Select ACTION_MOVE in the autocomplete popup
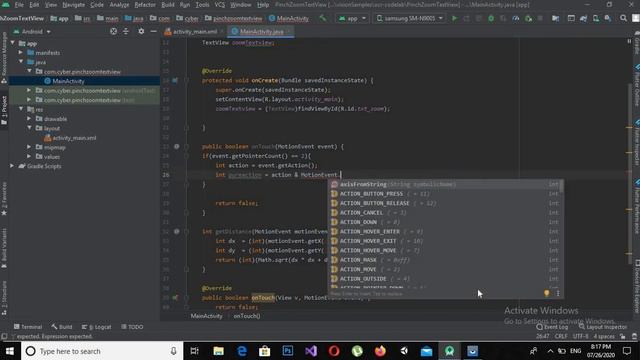The height and width of the screenshot is (360, 640). click(445, 269)
